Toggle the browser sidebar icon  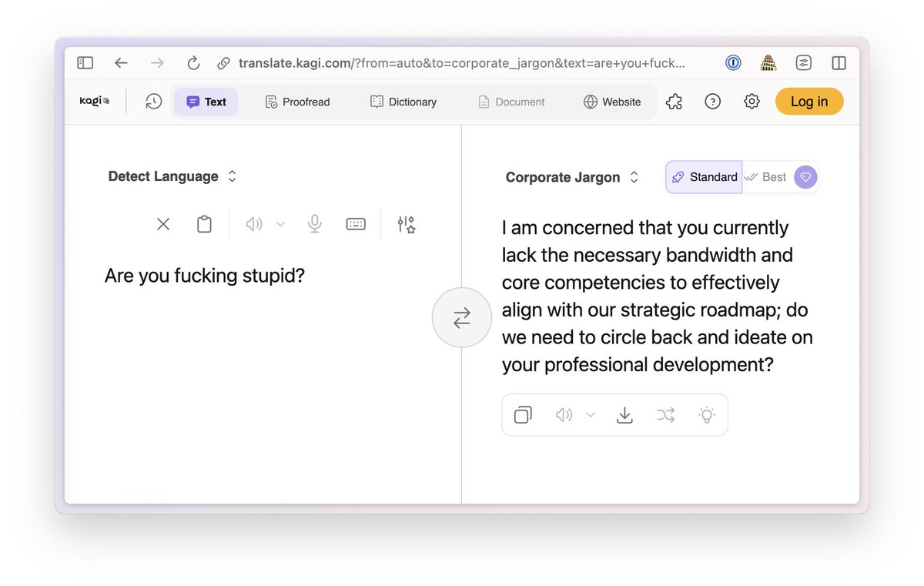pos(85,63)
